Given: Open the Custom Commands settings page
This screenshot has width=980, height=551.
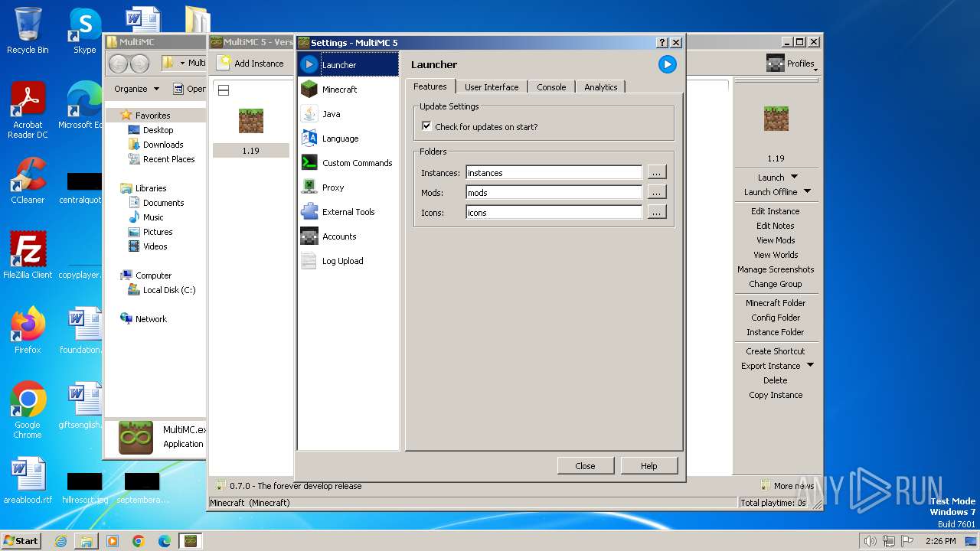Looking at the screenshot, I should (x=348, y=163).
